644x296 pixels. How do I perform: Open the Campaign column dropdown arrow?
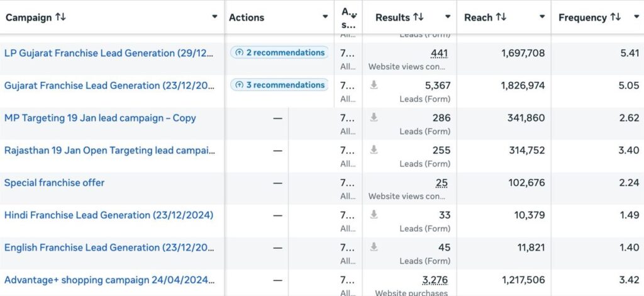(215, 17)
